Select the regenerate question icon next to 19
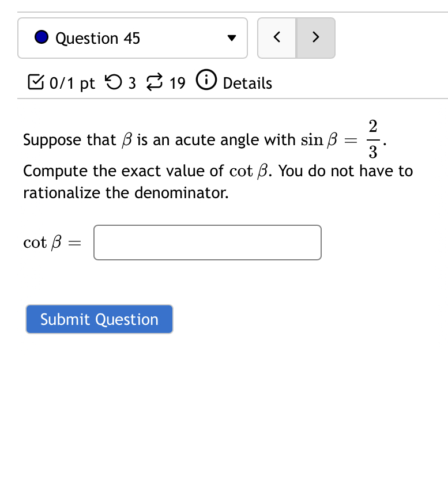 152,82
